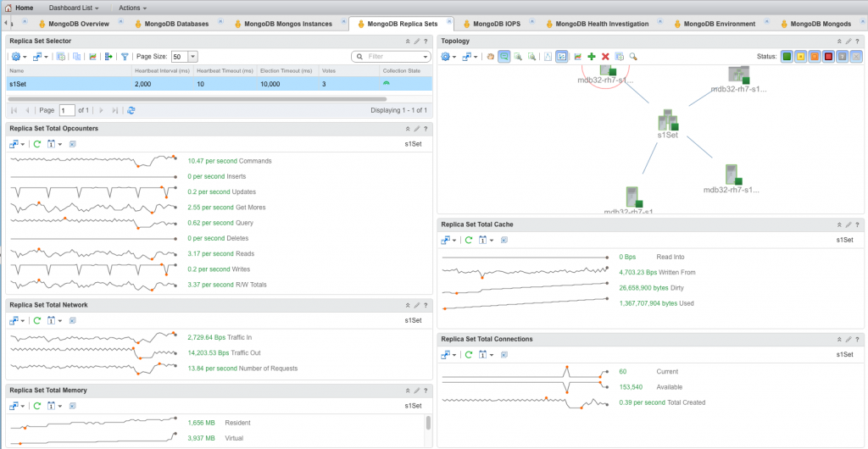The image size is (868, 449).
Task: Click the magnifier search icon in Topology toolbar
Action: [632, 56]
